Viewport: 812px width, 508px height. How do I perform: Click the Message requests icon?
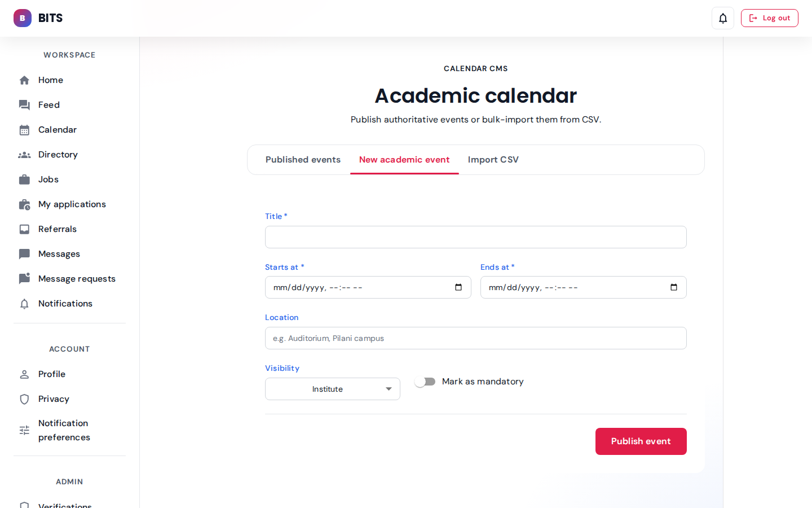24,279
